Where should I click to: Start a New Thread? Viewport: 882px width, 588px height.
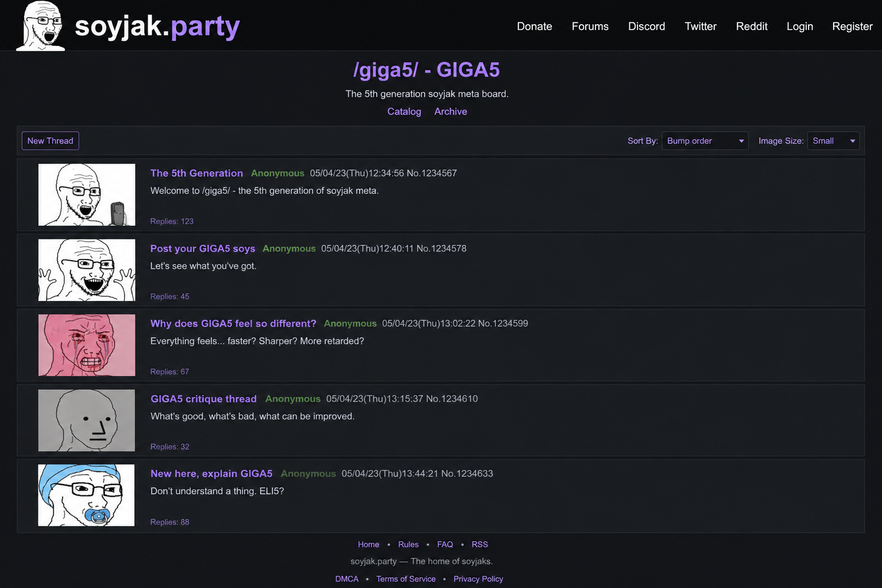51,141
